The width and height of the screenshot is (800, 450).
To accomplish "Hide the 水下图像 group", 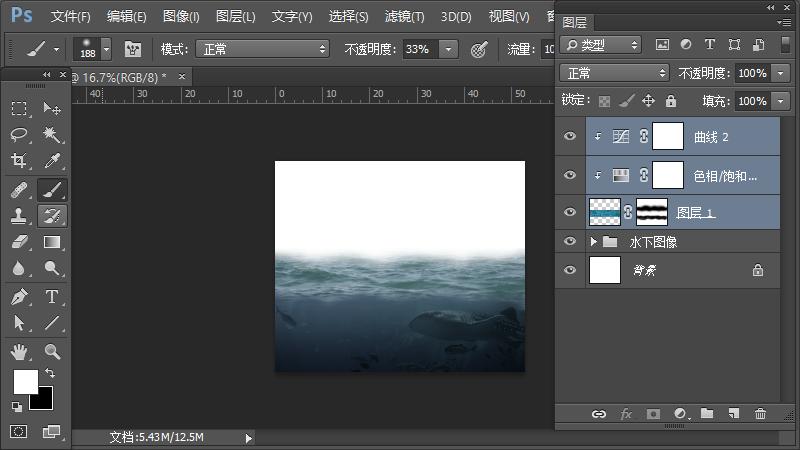I will click(x=570, y=241).
